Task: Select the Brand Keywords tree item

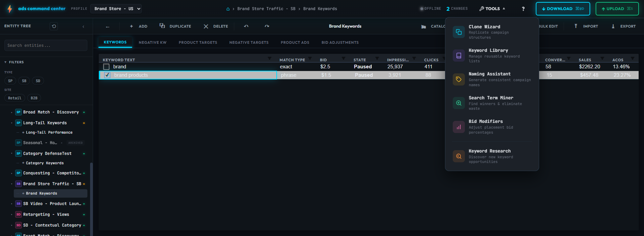Action: pos(50,193)
